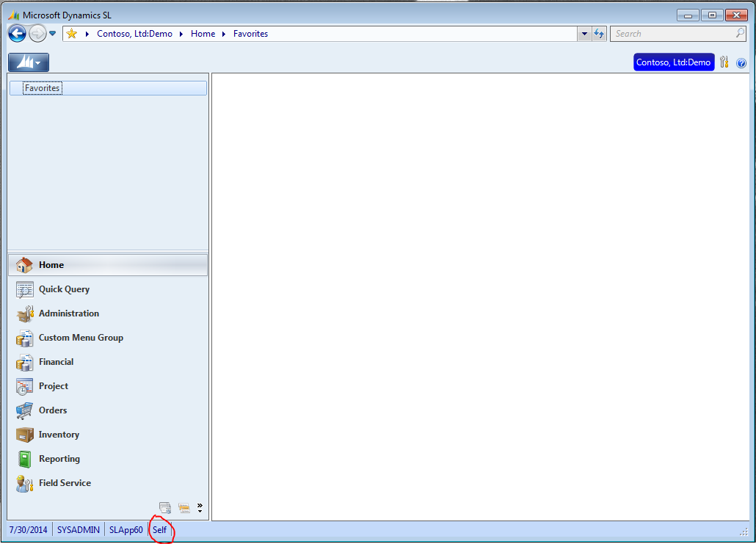This screenshot has height=544, width=756.
Task: Click the Orders shopping cart icon
Action: click(25, 410)
